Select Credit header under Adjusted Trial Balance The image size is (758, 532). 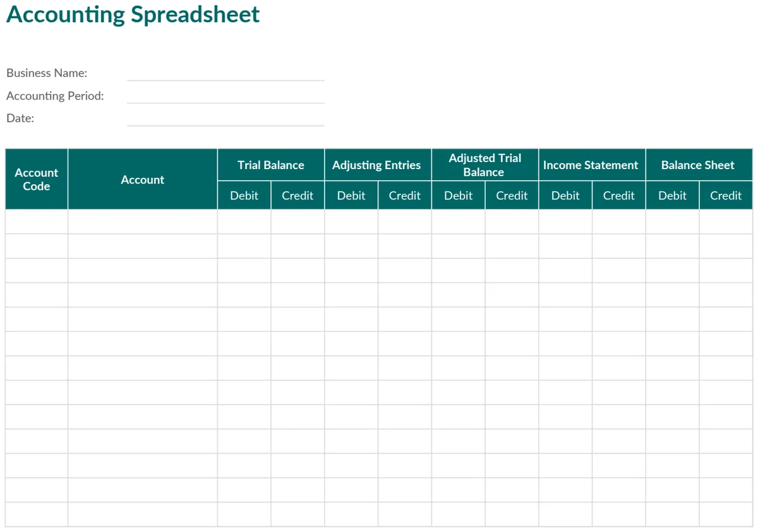point(512,196)
